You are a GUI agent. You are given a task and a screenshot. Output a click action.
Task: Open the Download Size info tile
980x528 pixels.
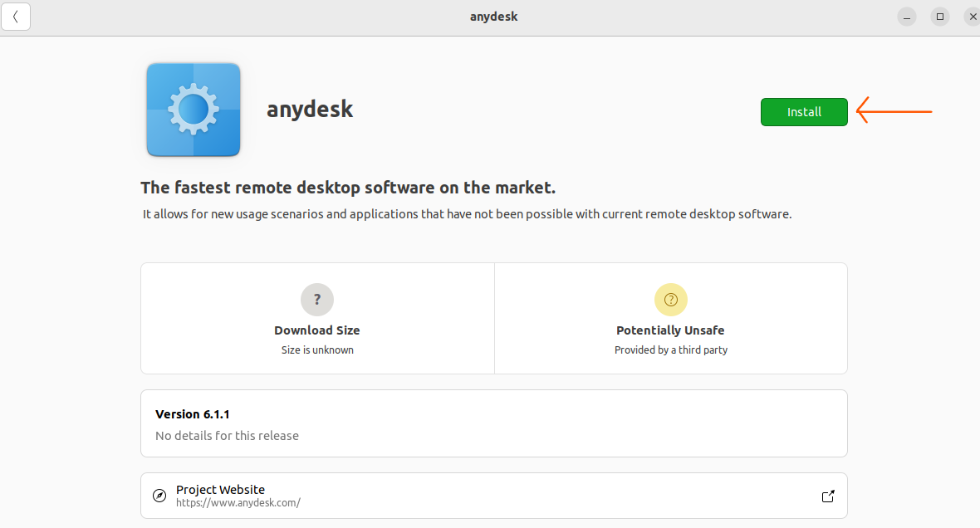click(x=317, y=318)
